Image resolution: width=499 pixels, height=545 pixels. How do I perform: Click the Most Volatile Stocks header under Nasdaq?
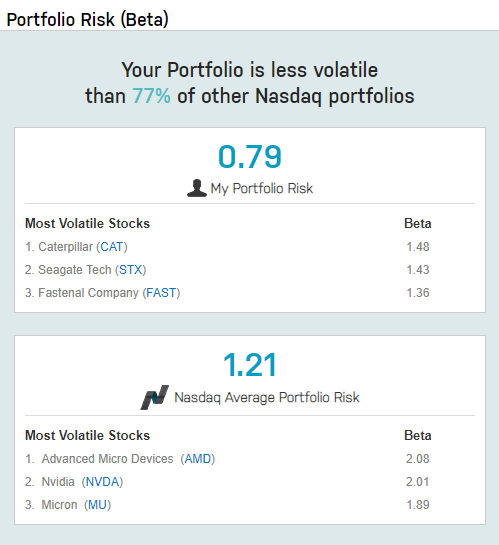click(87, 436)
